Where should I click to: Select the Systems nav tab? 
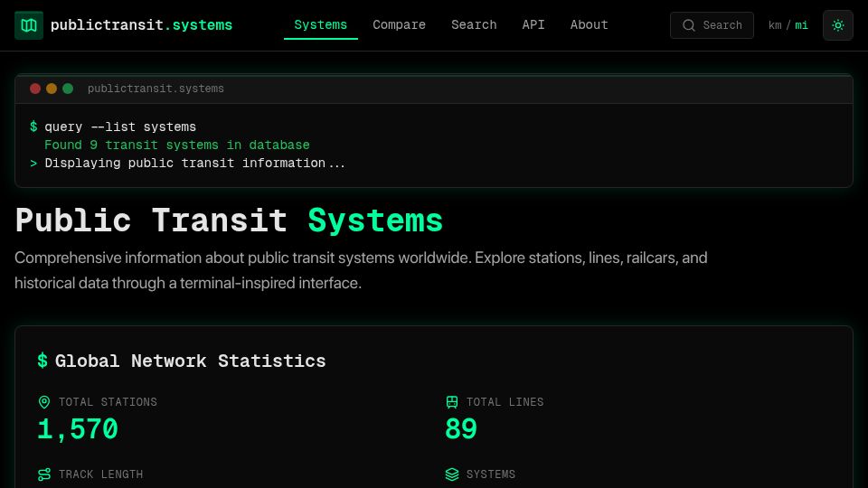[x=320, y=25]
